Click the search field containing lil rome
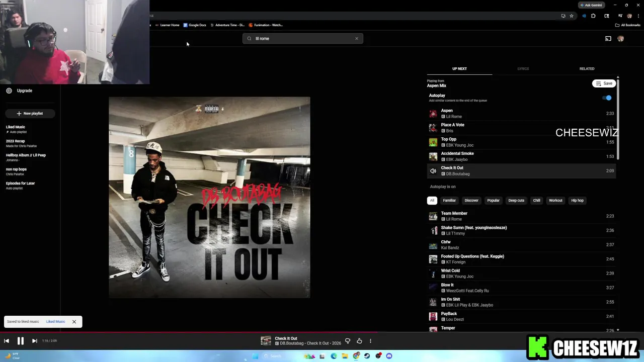644x362 pixels. point(302,38)
